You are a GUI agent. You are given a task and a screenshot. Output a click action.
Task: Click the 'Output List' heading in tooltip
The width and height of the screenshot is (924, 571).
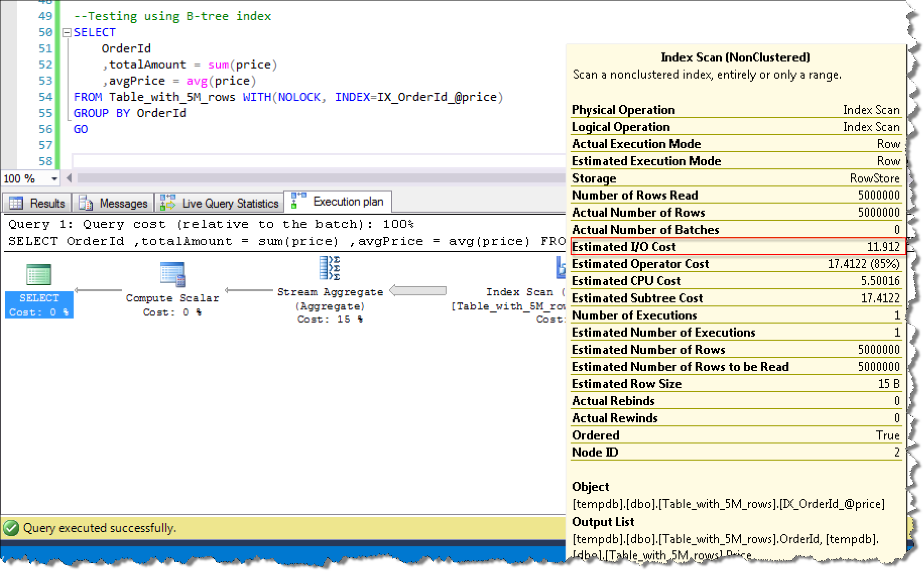pos(603,522)
